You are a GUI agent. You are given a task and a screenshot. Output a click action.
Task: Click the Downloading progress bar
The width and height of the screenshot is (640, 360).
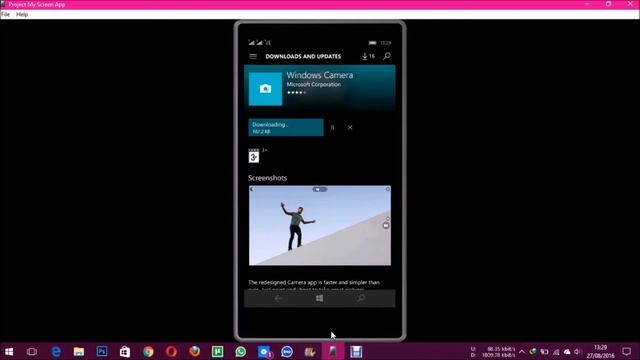click(x=286, y=128)
